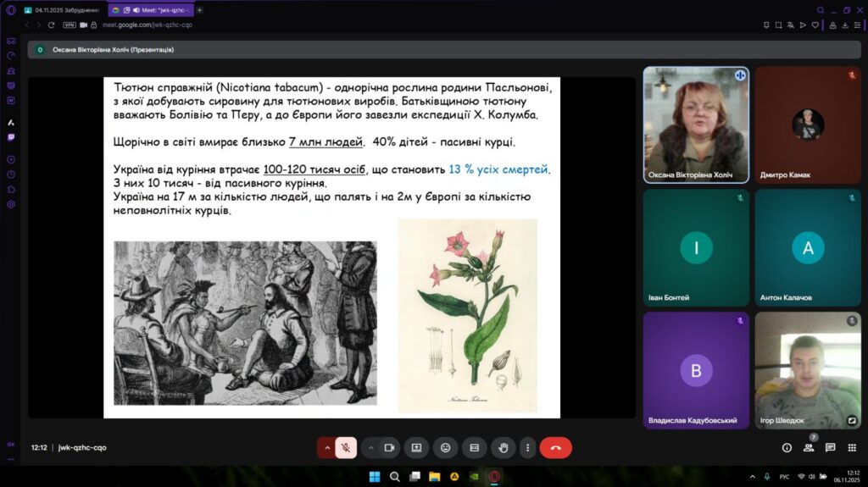Switch to the 04.11.2025 browser tab

(x=62, y=10)
